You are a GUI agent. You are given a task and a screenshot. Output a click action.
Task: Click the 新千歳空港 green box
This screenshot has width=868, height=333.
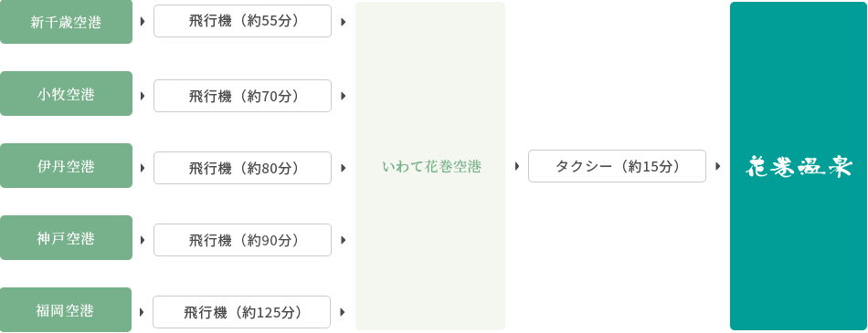coord(66,22)
